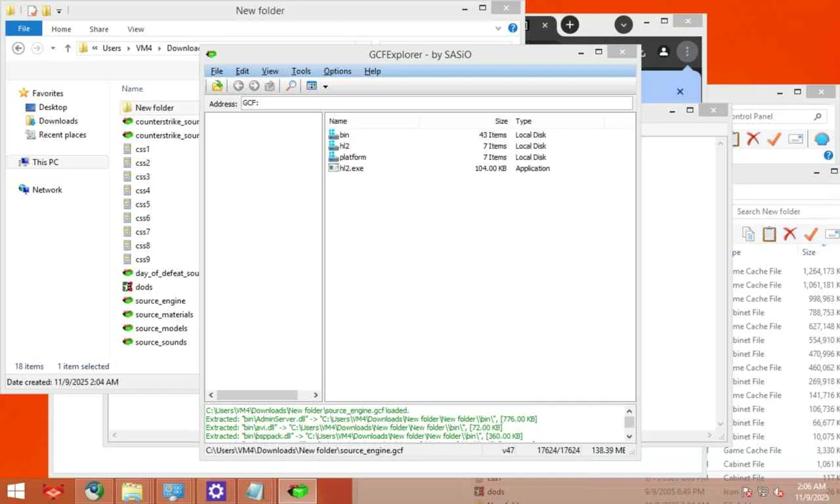The height and width of the screenshot is (504, 840).
Task: Go up one level in GCFExplorer toolbar
Action: click(x=270, y=86)
